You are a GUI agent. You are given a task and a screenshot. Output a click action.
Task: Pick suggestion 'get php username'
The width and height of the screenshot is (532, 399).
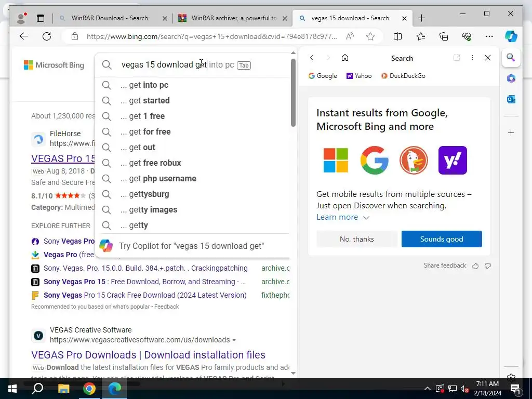point(193,179)
